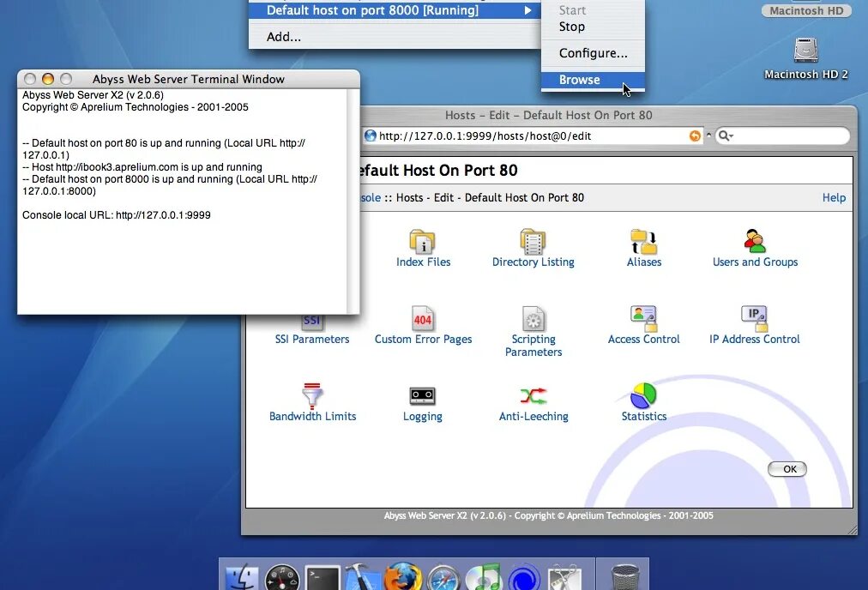Click the OK button

[787, 469]
